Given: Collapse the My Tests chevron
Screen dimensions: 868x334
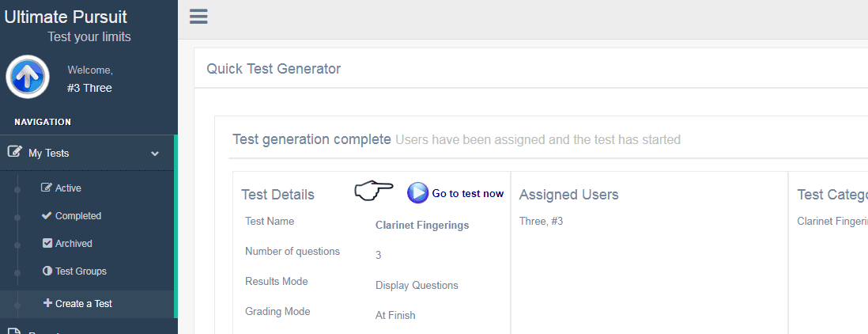Looking at the screenshot, I should [155, 154].
